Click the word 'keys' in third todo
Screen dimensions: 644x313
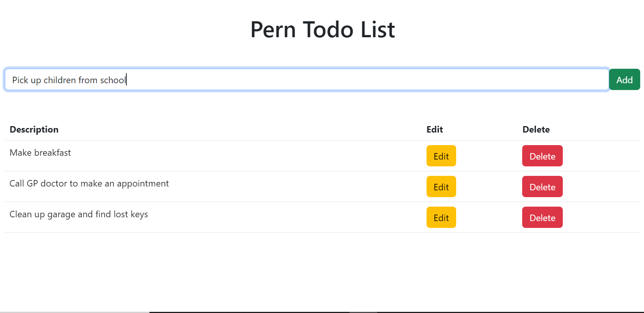139,215
